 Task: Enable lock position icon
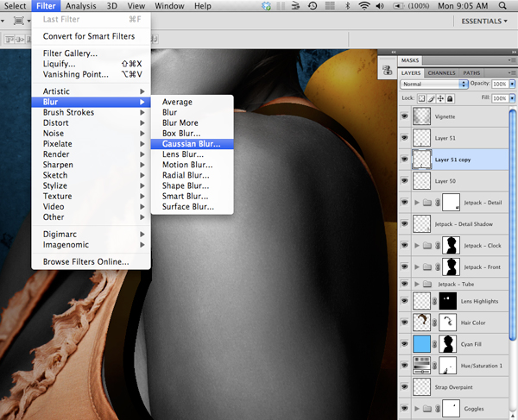440,98
